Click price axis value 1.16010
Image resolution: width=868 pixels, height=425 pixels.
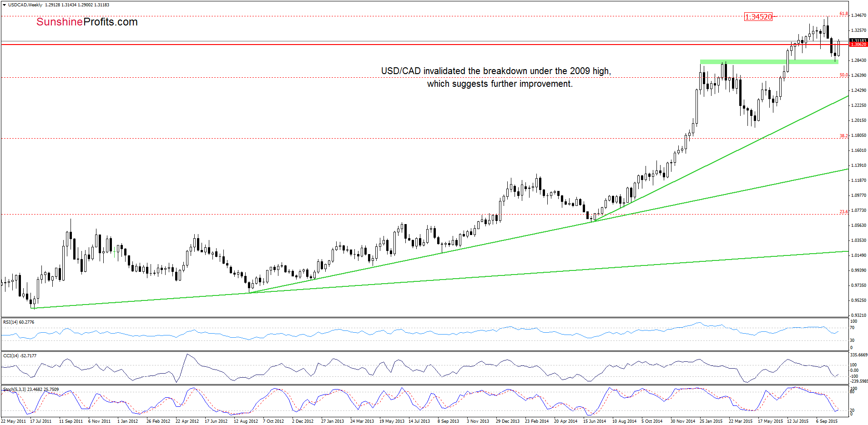[x=858, y=150]
